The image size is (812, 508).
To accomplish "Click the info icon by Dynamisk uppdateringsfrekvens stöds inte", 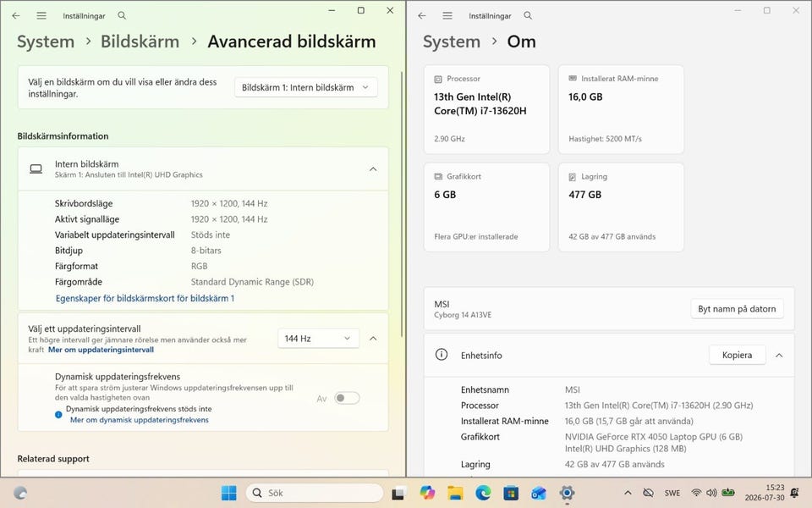I will pos(58,414).
